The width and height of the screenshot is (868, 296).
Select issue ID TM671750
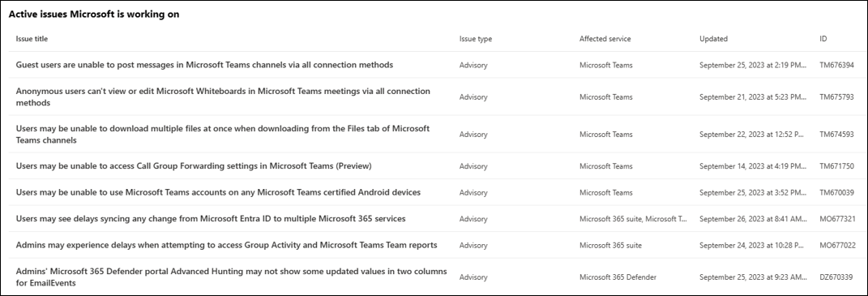click(836, 166)
